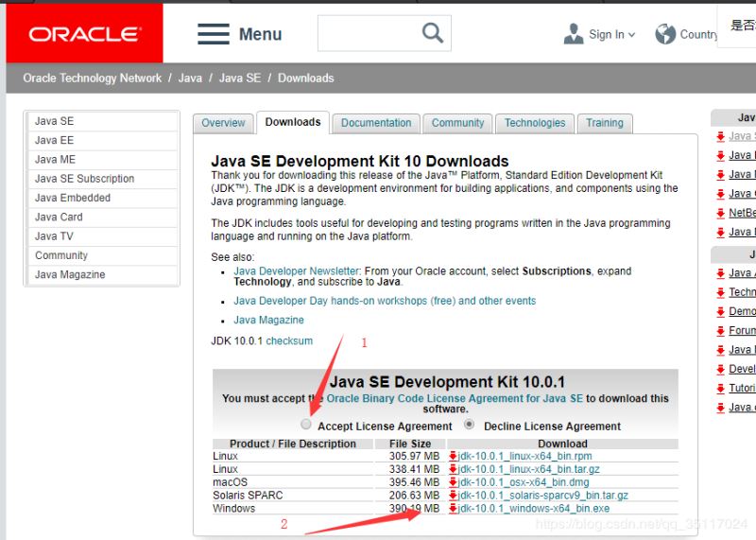Open Java Card sidebar item
The height and width of the screenshot is (540, 756).
tap(103, 218)
